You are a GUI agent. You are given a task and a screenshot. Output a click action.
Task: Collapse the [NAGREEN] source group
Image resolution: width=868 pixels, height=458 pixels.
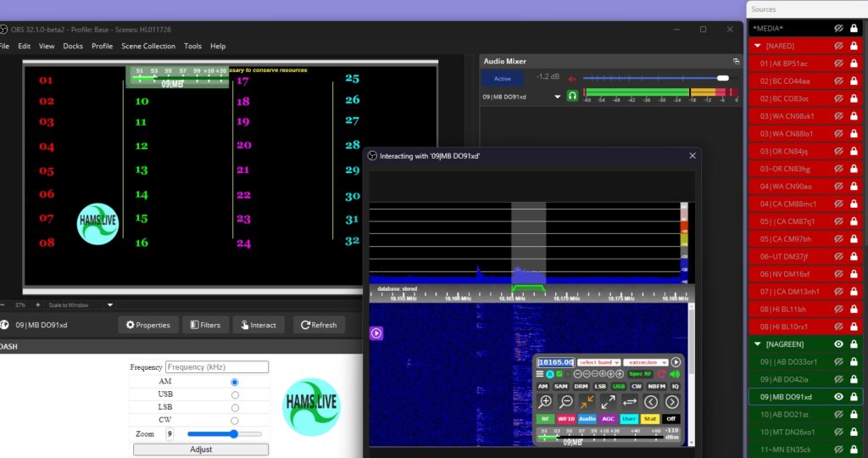[x=758, y=344]
